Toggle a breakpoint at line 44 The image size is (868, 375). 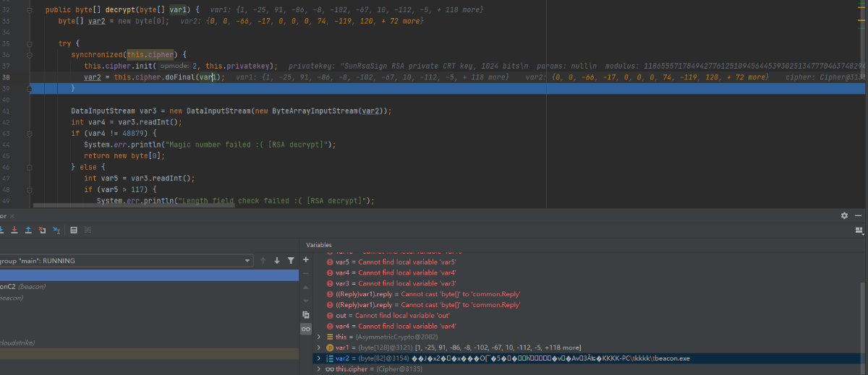pos(19,144)
